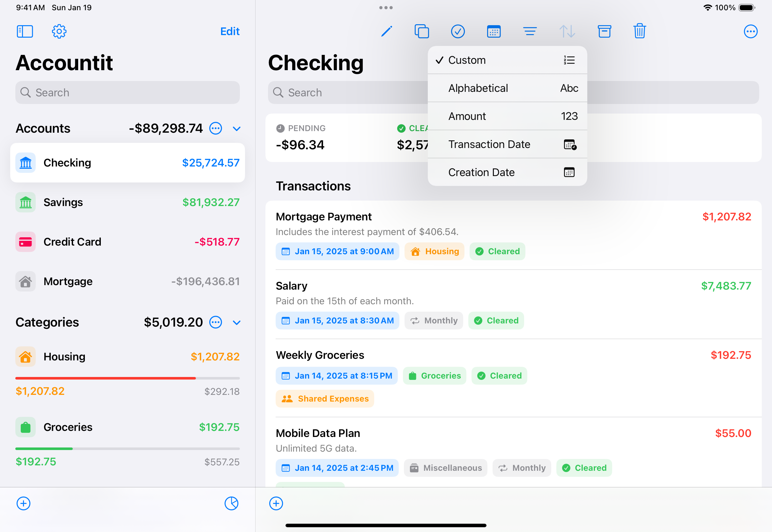This screenshot has height=532, width=772.
Task: Open the Mobile Data Plan transaction
Action: tap(514, 452)
